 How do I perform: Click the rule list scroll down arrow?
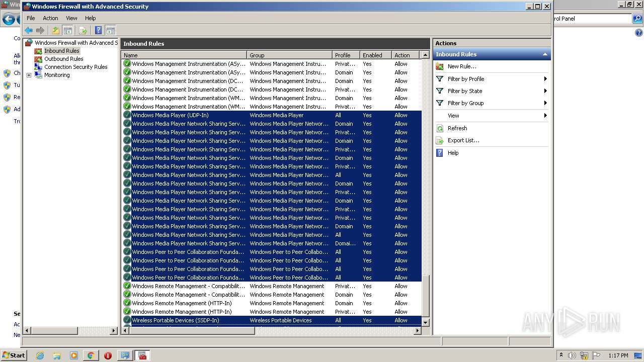tap(426, 322)
